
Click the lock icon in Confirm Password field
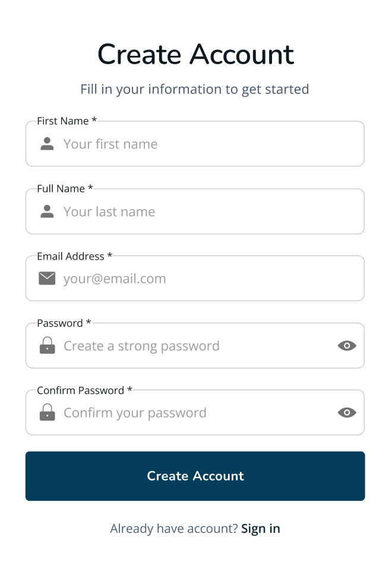[x=47, y=412]
